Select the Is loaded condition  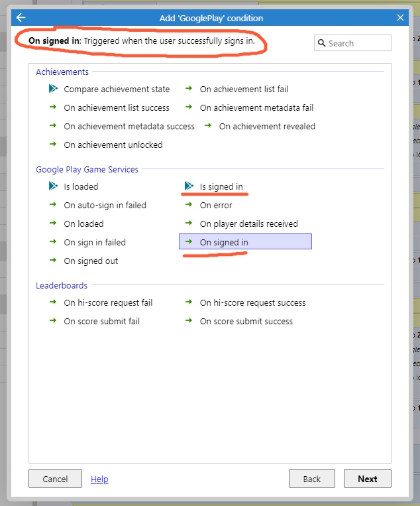(81, 186)
